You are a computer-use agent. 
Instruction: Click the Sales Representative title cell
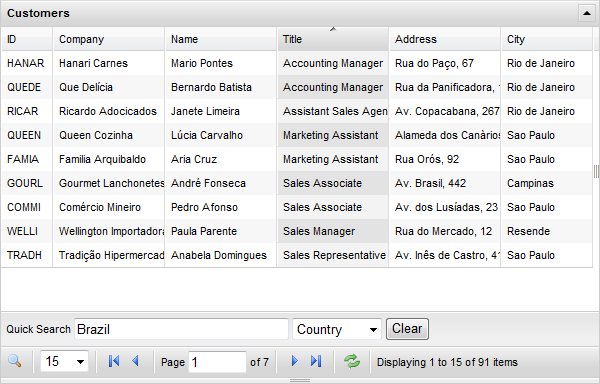pyautogui.click(x=333, y=255)
